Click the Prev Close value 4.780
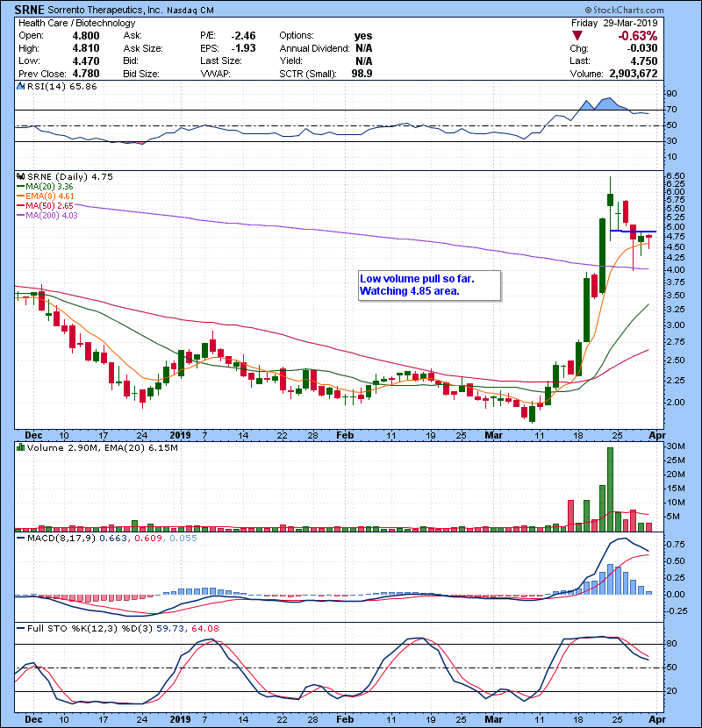The height and width of the screenshot is (728, 702). click(x=86, y=74)
